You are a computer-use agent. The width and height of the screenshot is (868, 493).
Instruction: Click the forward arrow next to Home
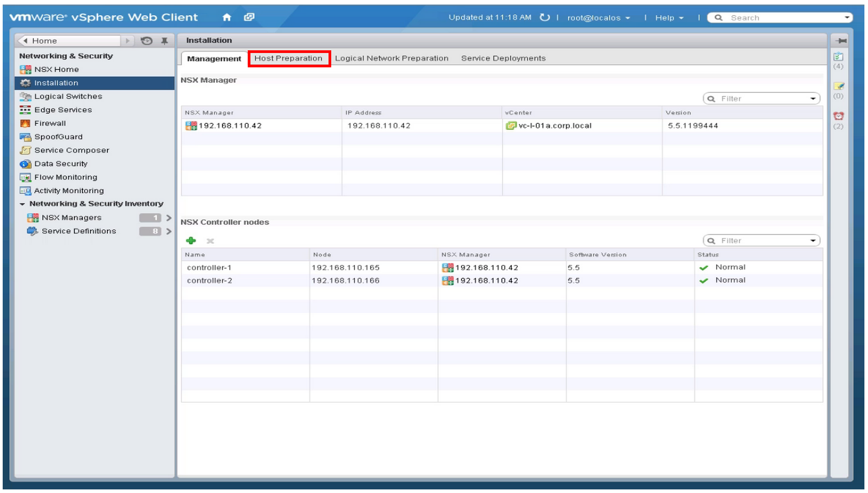(x=127, y=41)
